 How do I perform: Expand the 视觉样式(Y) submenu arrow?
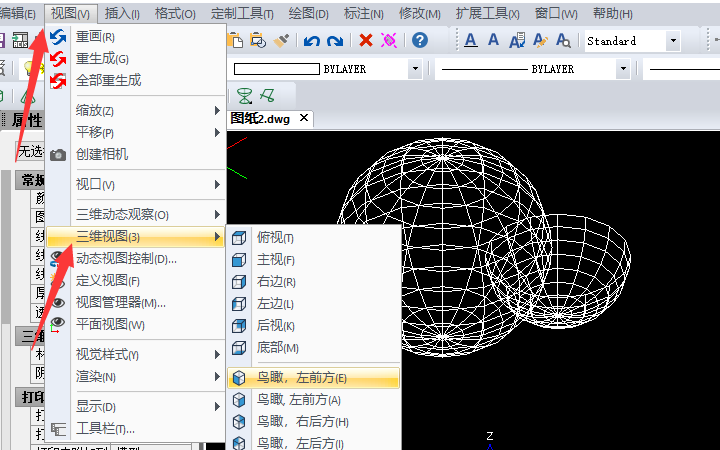tap(217, 354)
